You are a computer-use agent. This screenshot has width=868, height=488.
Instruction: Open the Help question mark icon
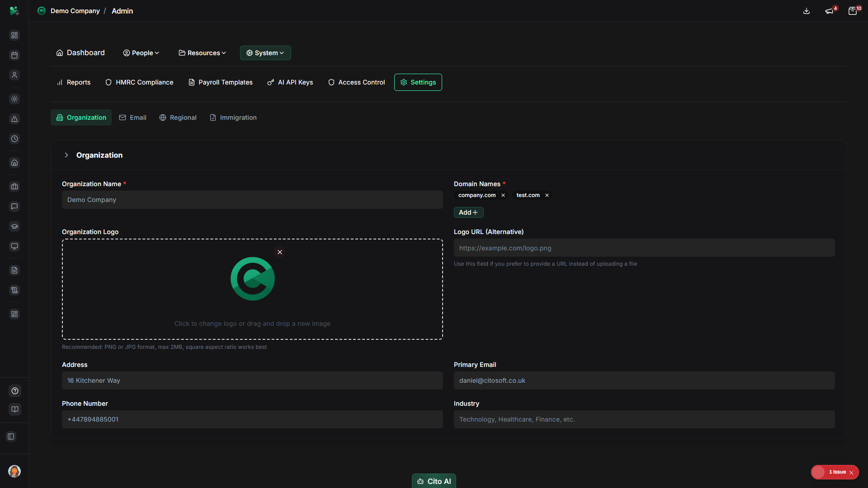[14, 391]
